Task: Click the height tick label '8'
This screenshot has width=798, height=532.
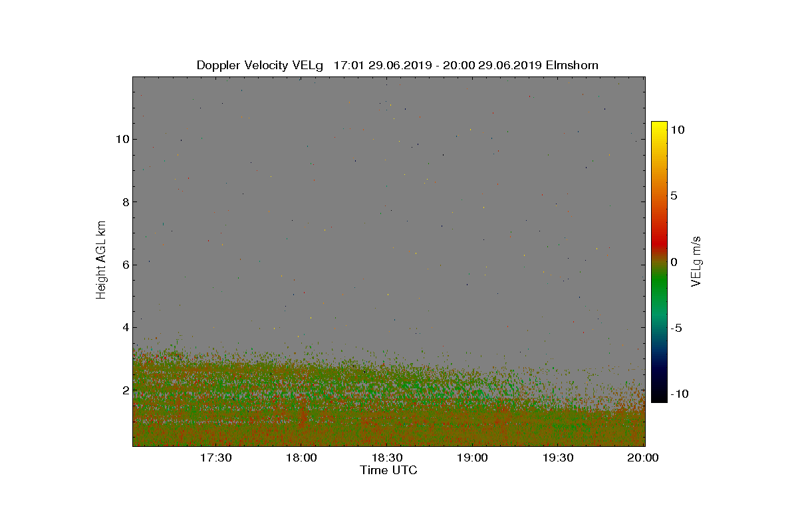Action: point(124,202)
